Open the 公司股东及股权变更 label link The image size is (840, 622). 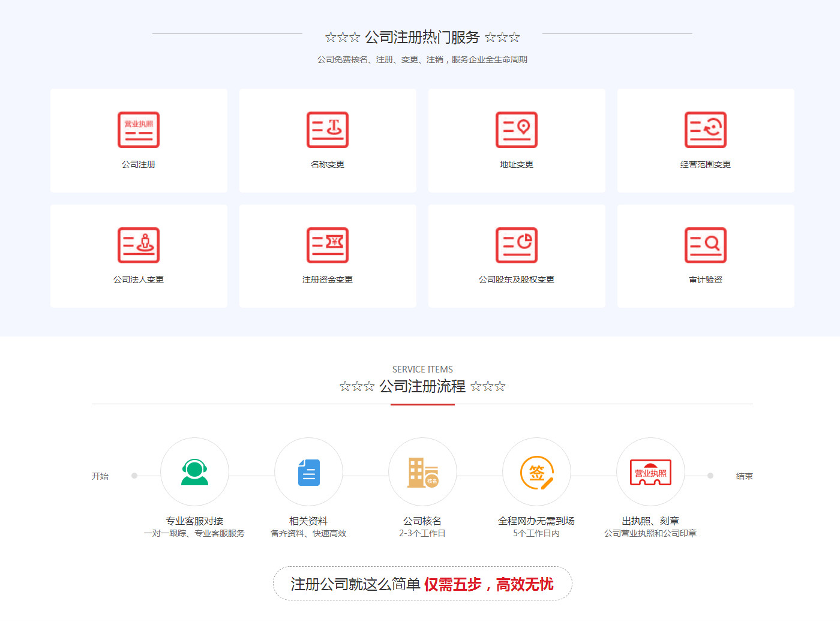517,280
